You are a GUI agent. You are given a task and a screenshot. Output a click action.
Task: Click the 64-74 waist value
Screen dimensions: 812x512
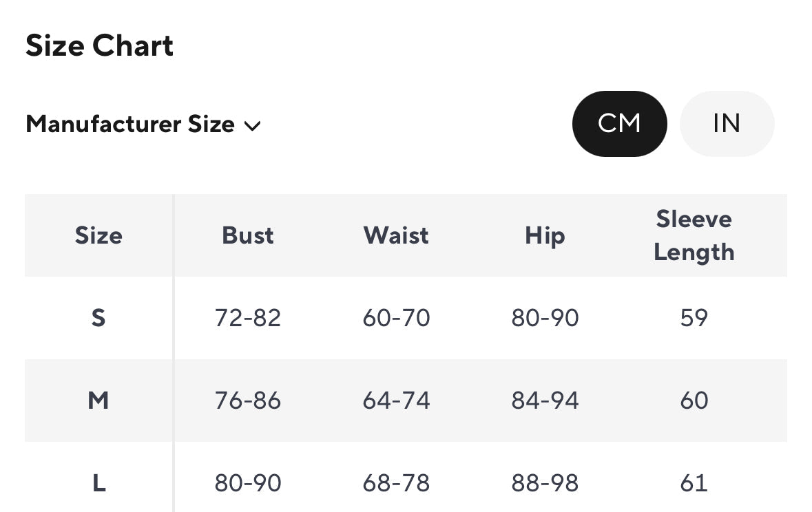click(x=396, y=401)
